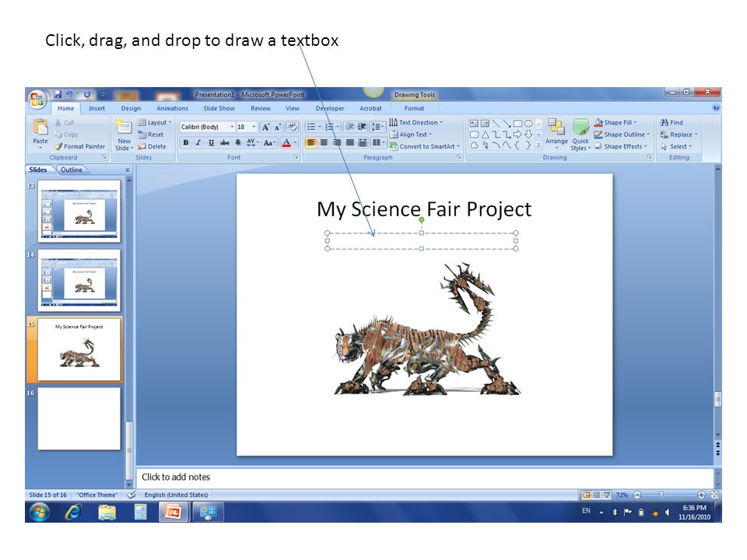
Task: Toggle Bold formatting
Action: pyautogui.click(x=186, y=142)
